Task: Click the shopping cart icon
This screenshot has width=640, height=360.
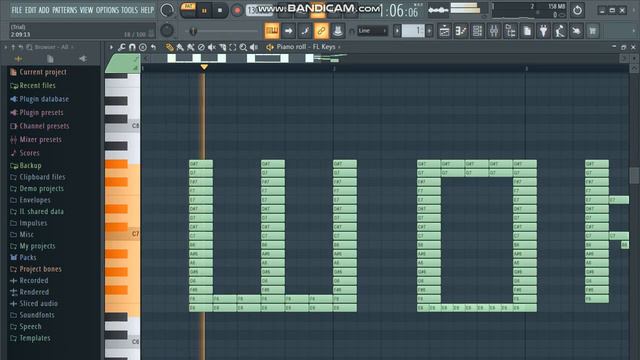Action: tap(593, 31)
